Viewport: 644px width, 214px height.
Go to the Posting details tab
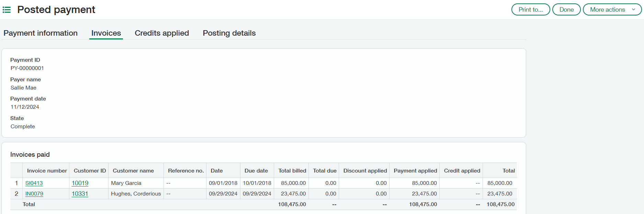click(x=229, y=33)
